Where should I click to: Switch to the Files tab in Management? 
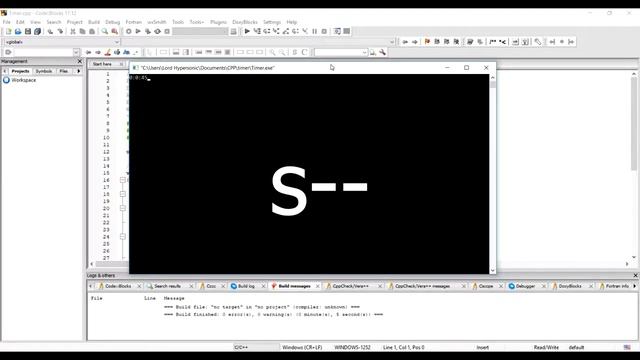click(x=64, y=71)
